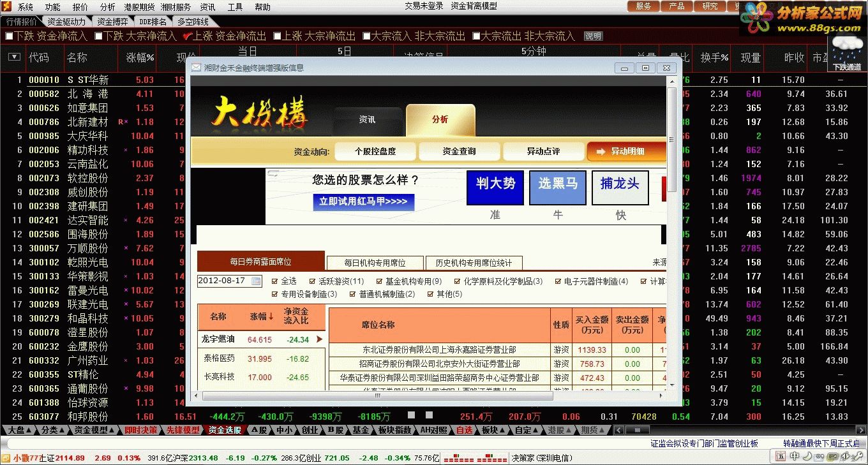Open the calendar picker beside 2012-08-17
This screenshot has height=465, width=868.
click(x=256, y=281)
